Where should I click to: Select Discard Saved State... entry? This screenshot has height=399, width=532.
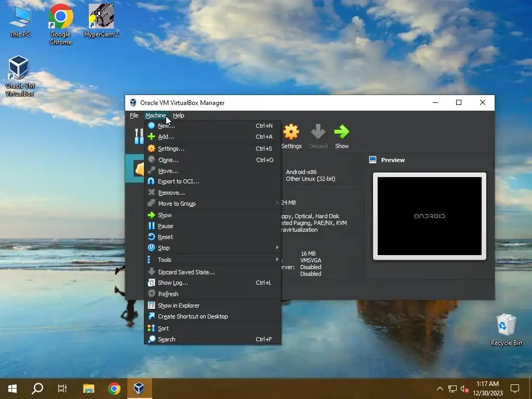click(x=212, y=272)
